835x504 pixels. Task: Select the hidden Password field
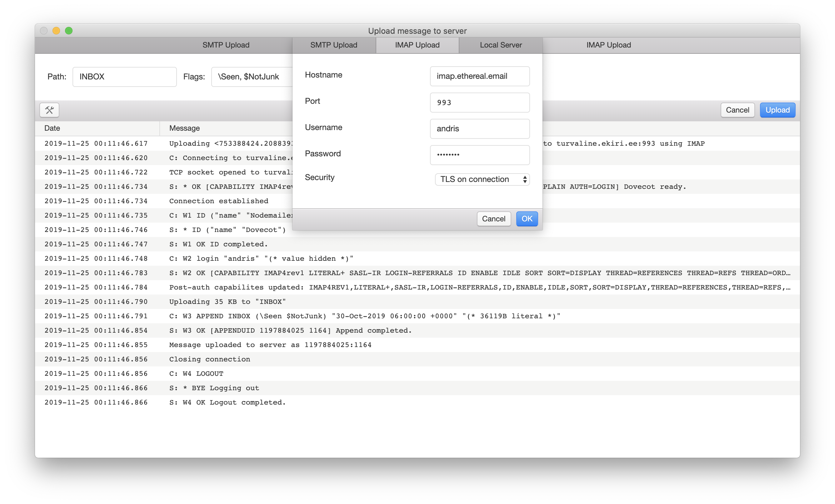pos(479,155)
